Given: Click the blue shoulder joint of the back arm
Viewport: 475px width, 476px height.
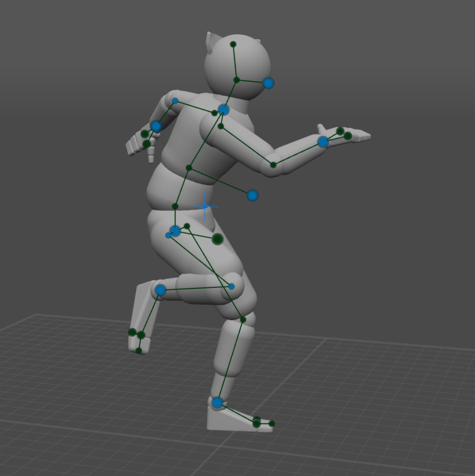Looking at the screenshot, I should [x=175, y=101].
